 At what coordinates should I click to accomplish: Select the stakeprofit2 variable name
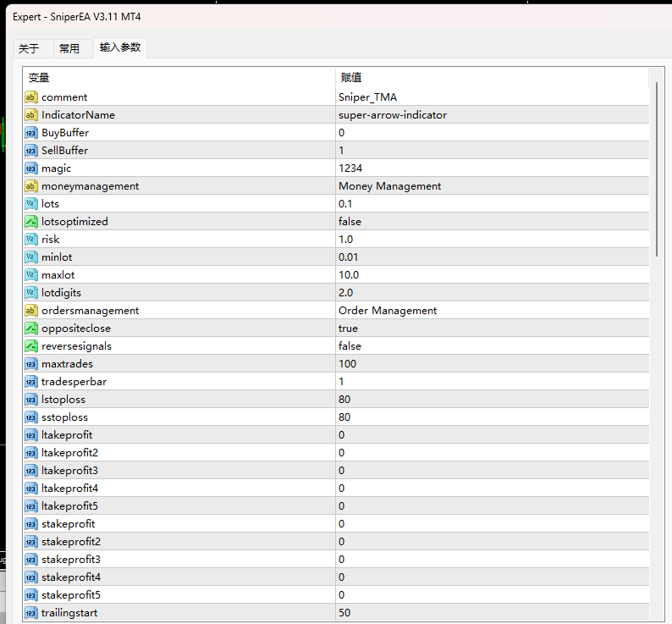(x=71, y=542)
